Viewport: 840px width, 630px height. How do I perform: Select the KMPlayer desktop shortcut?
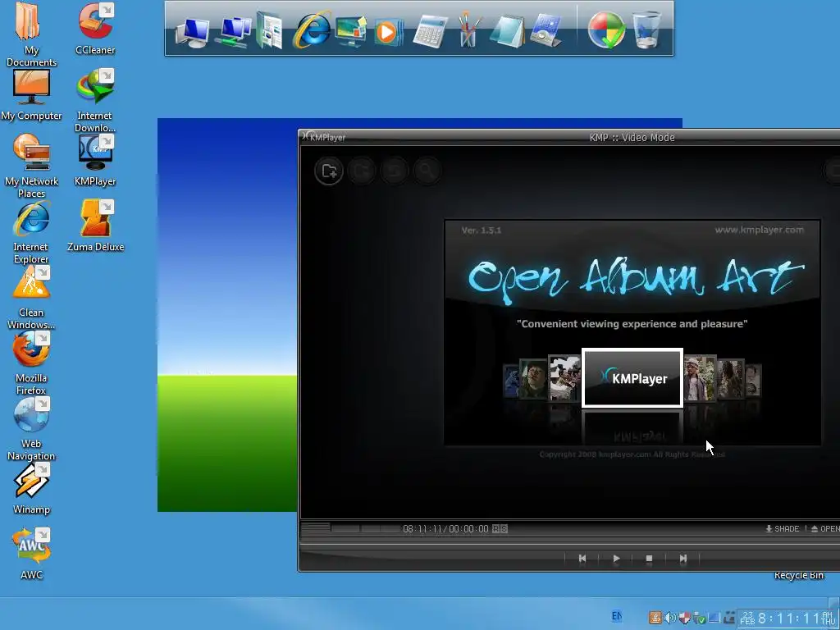point(95,160)
